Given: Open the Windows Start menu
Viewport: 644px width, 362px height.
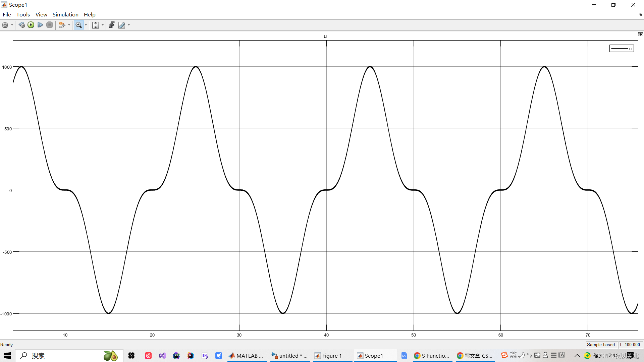Looking at the screenshot, I should pyautogui.click(x=7, y=356).
